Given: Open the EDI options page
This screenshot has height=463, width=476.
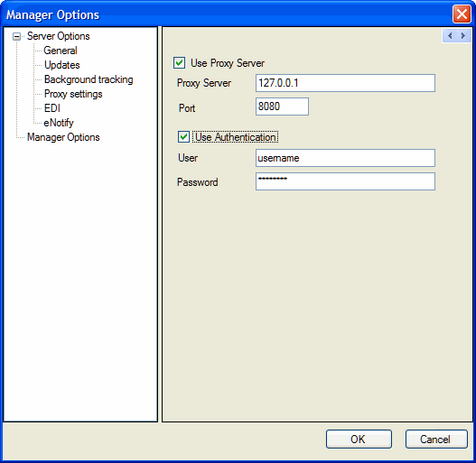Looking at the screenshot, I should pyautogui.click(x=52, y=108).
